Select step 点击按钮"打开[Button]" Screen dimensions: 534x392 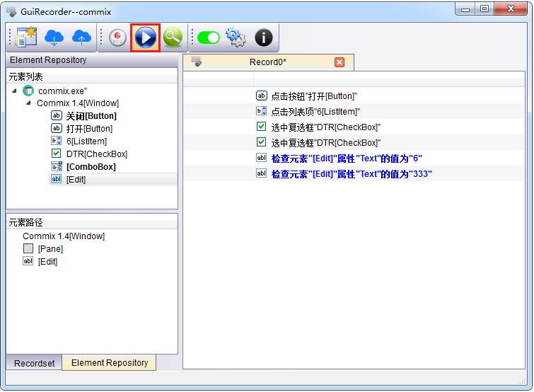314,96
